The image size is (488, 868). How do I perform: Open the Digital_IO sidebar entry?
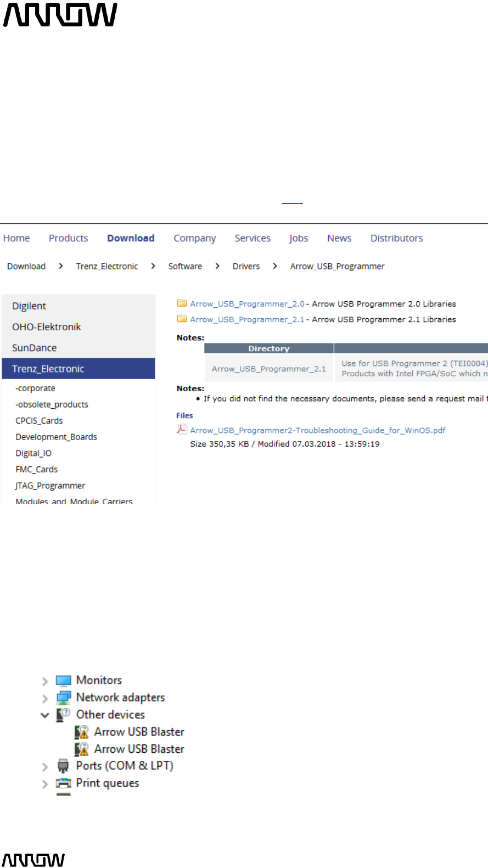tap(33, 453)
